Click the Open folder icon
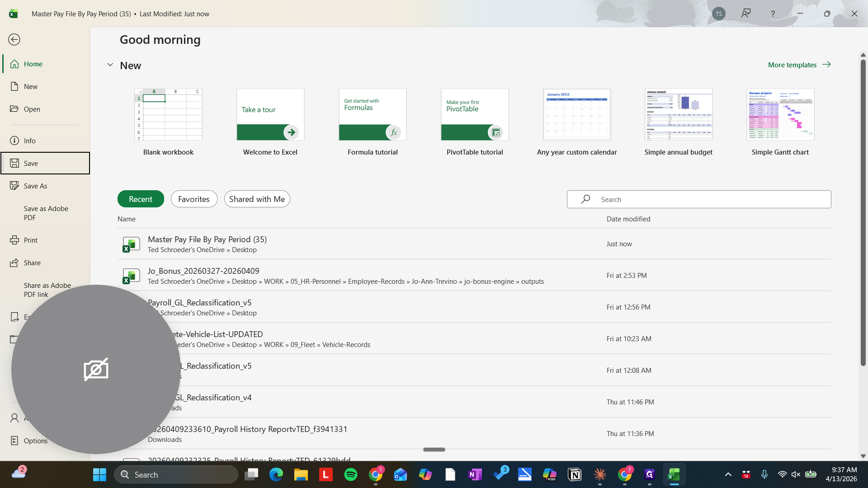The height and width of the screenshot is (488, 868). click(14, 109)
